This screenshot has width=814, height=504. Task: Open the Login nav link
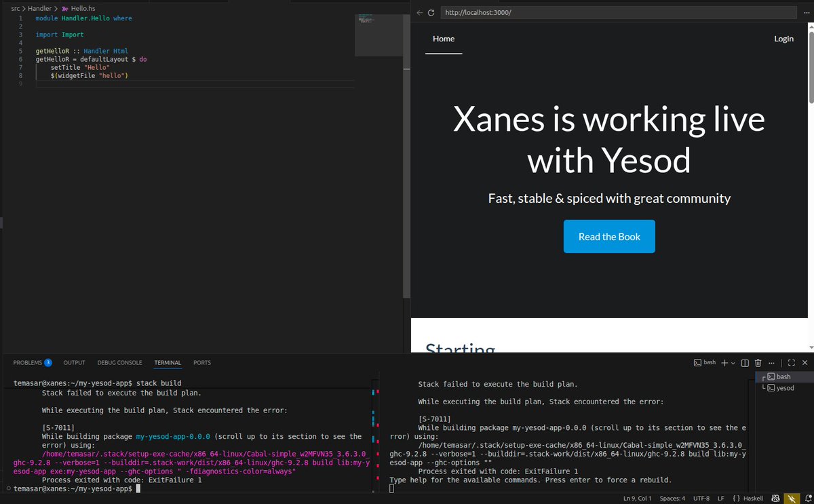783,39
